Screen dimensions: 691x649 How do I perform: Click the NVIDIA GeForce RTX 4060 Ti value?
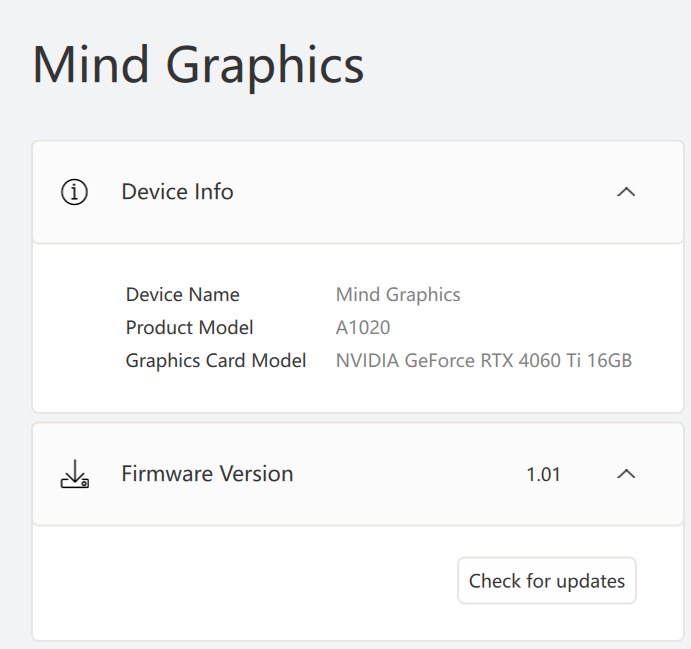(483, 361)
